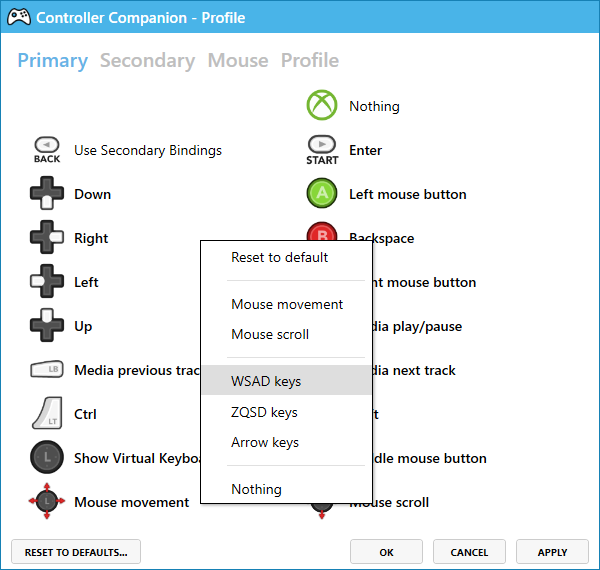Open the Mouse tab
This screenshot has height=570, width=600.
coord(238,60)
